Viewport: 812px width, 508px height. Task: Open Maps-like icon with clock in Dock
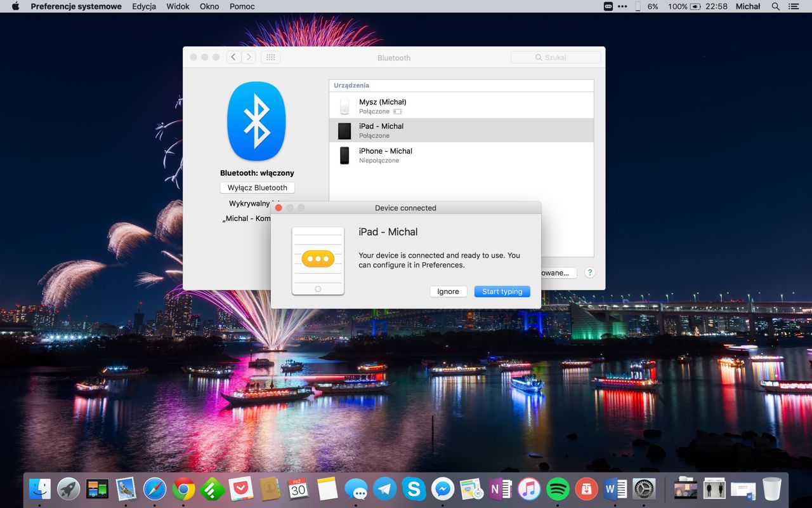tap(471, 489)
